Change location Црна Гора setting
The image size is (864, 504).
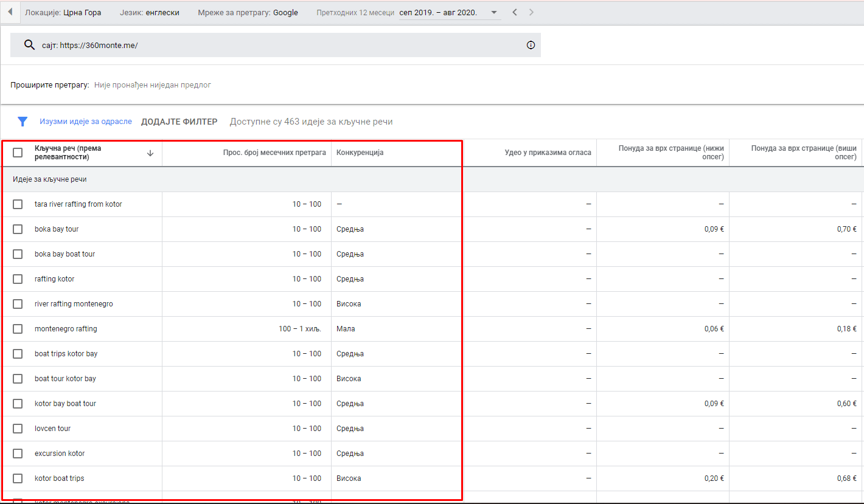63,12
